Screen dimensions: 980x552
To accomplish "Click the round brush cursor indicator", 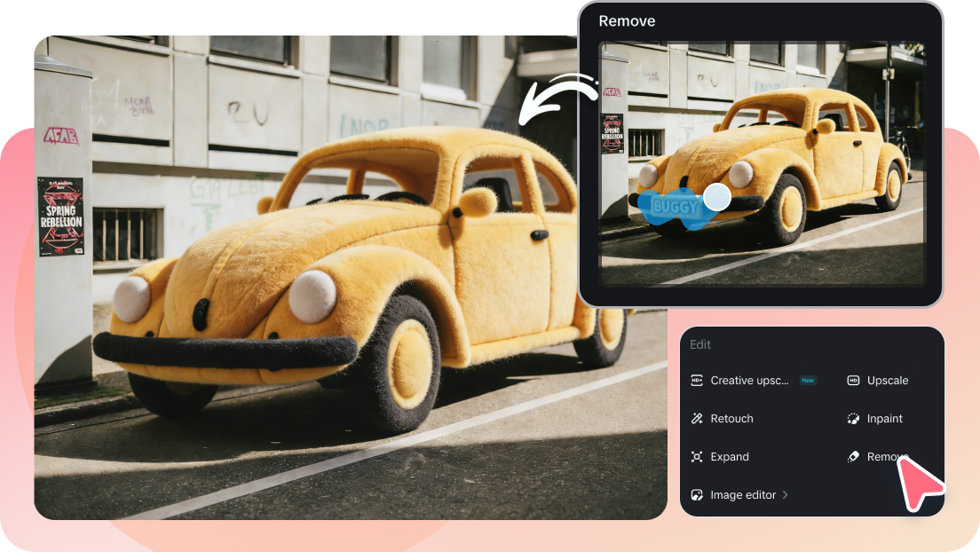I will click(717, 197).
